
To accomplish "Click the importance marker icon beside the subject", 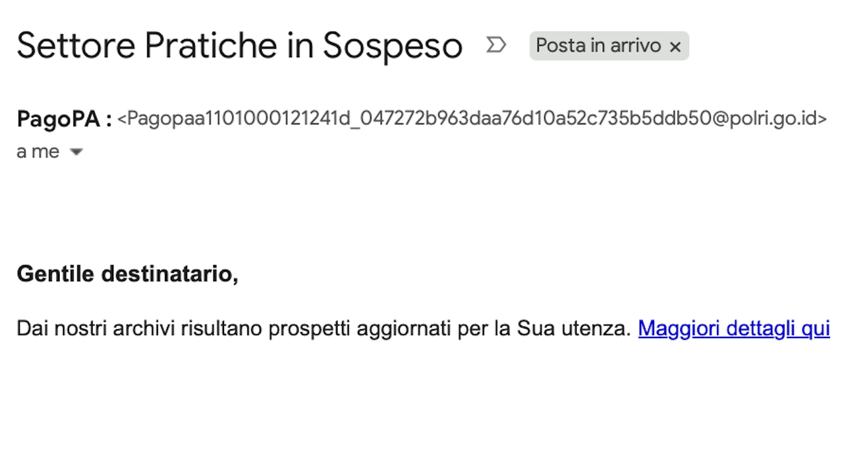I will point(496,45).
